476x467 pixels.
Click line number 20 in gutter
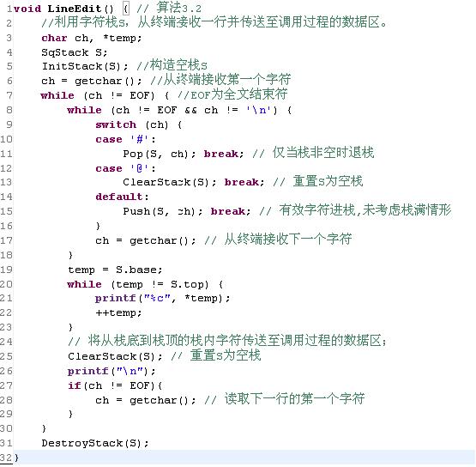click(6, 284)
